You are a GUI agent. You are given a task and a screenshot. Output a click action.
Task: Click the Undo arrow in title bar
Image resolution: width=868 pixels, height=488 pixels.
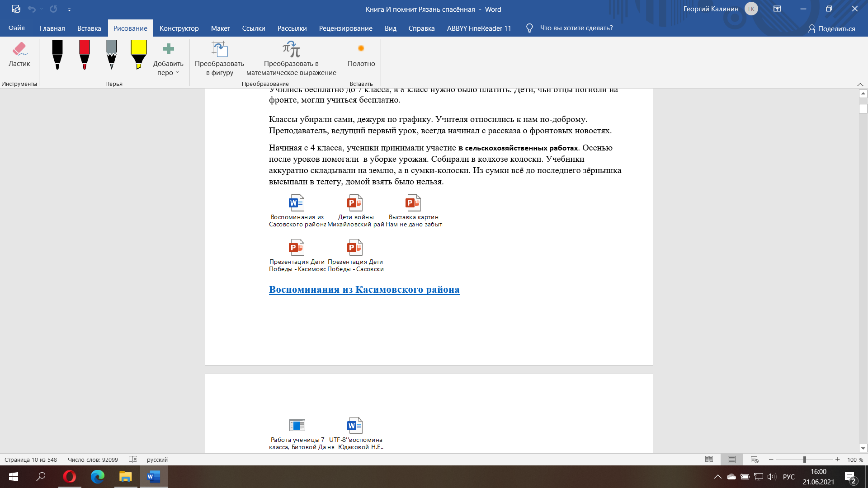(32, 9)
